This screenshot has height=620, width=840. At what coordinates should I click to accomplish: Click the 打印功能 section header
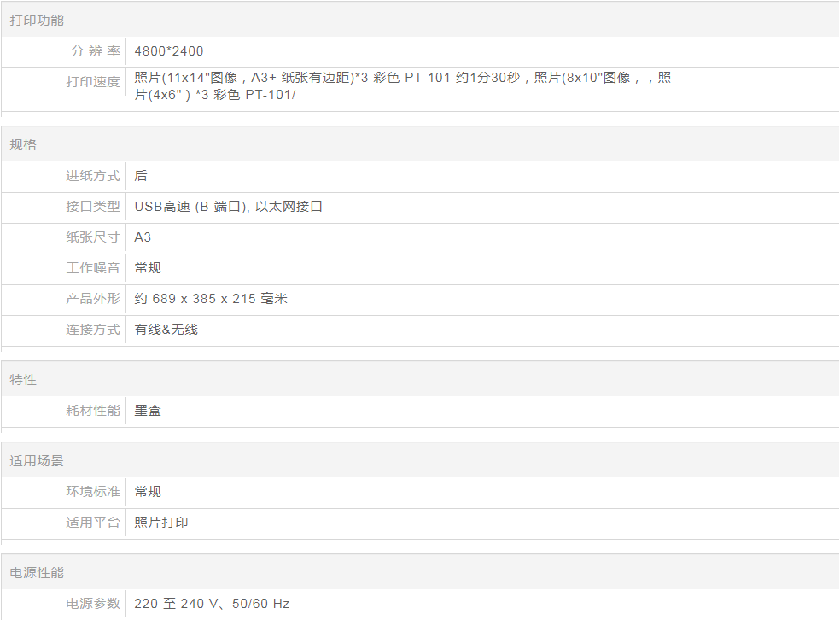point(37,20)
